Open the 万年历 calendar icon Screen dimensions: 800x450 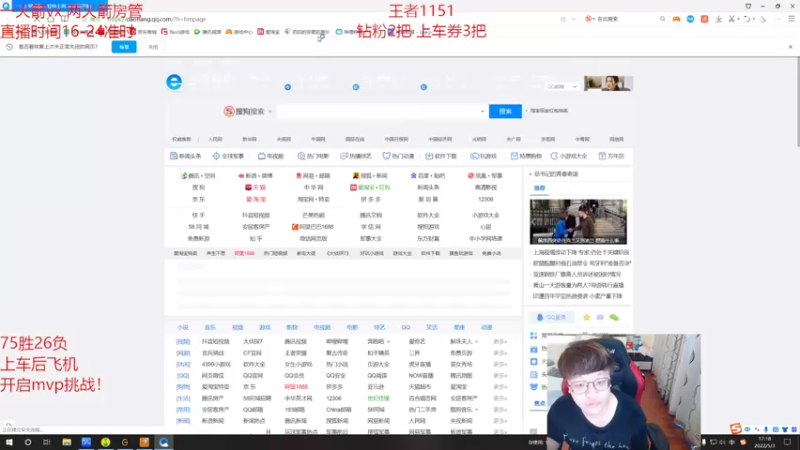611,156
